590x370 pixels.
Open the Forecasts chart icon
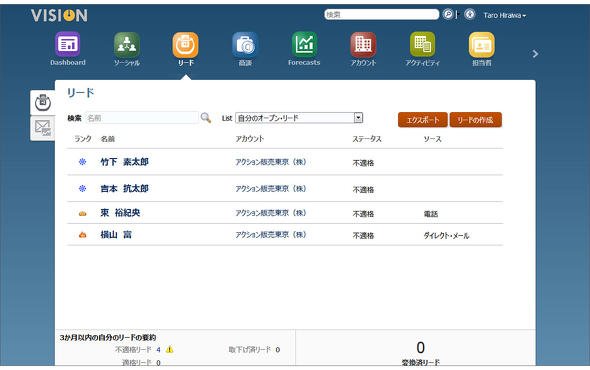pyautogui.click(x=304, y=45)
